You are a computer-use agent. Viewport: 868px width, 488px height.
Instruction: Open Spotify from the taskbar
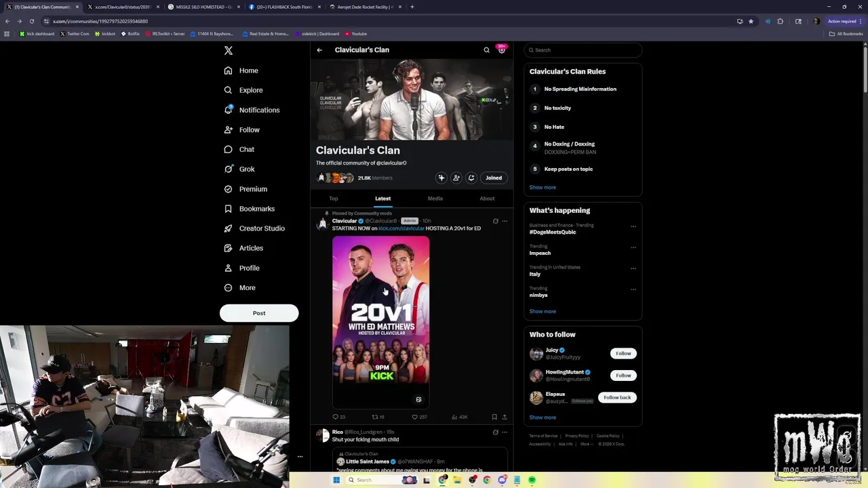[532, 480]
